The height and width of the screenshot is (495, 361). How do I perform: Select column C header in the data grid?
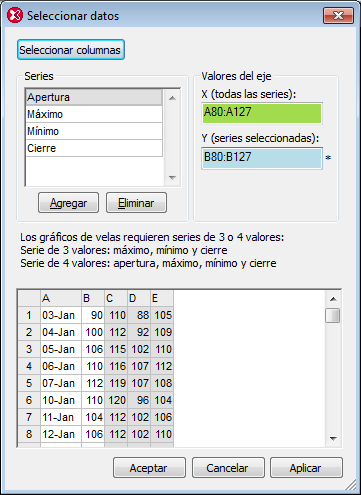(116, 298)
